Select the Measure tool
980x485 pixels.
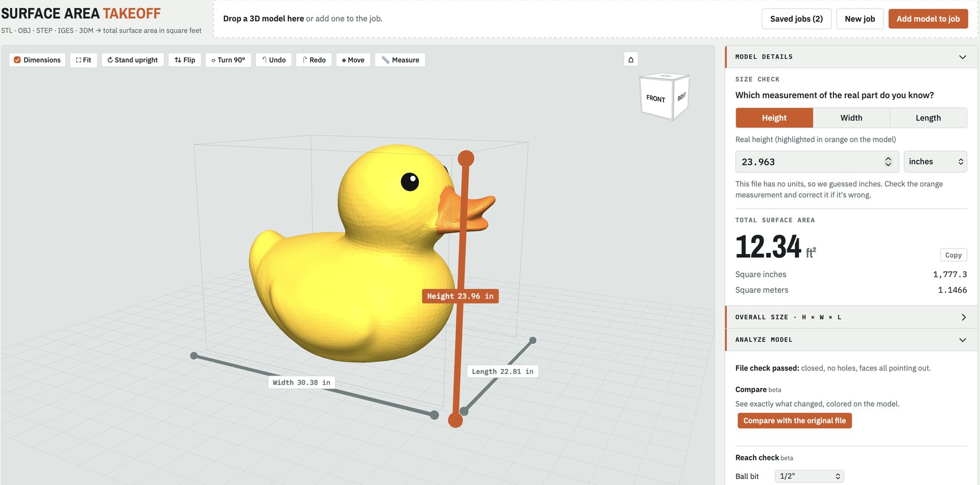point(400,60)
